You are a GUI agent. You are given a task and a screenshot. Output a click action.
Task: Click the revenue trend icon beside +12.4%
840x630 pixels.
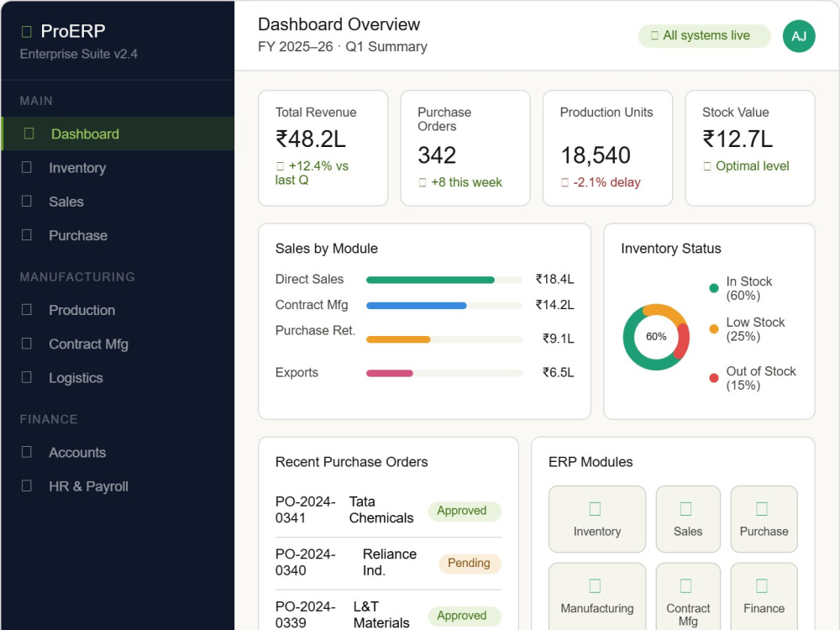pos(281,166)
